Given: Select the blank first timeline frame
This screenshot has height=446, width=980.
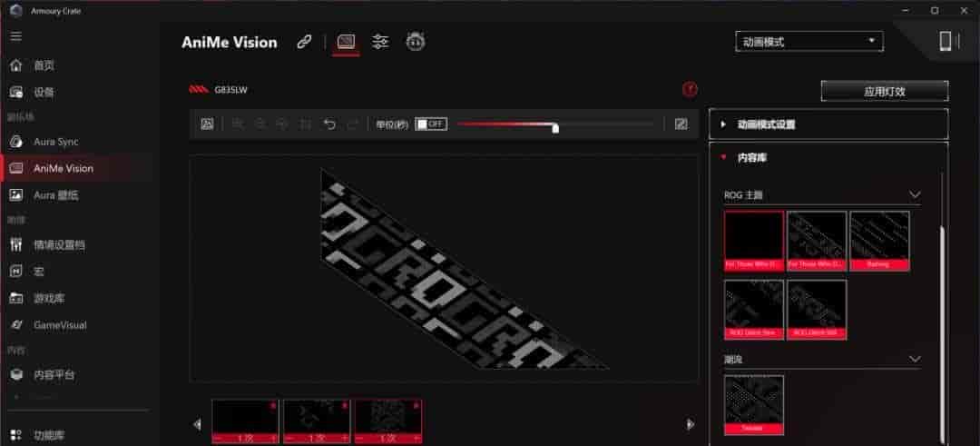Looking at the screenshot, I should 245,421.
